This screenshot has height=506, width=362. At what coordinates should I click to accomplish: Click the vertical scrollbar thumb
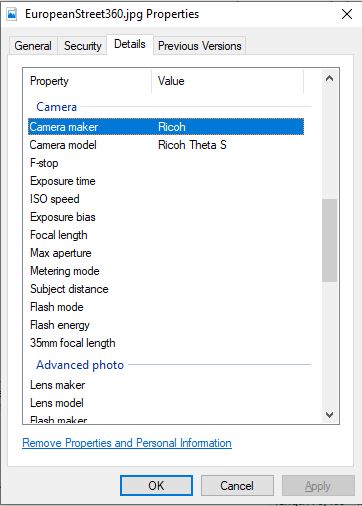pos(329,240)
